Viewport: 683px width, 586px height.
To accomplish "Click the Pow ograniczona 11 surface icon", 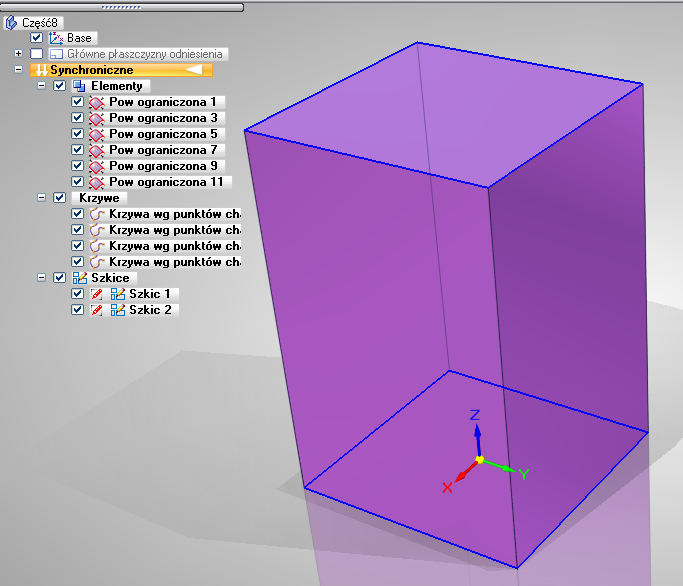I will point(97,182).
